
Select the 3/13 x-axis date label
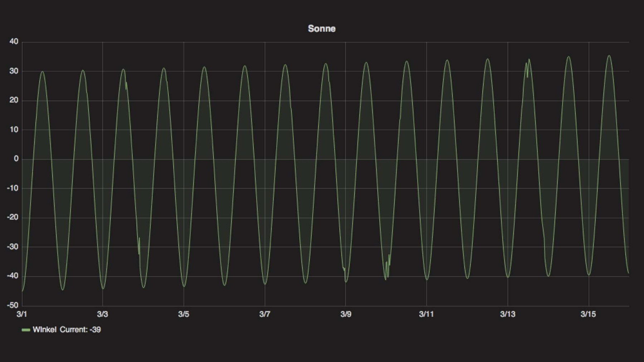coord(507,314)
